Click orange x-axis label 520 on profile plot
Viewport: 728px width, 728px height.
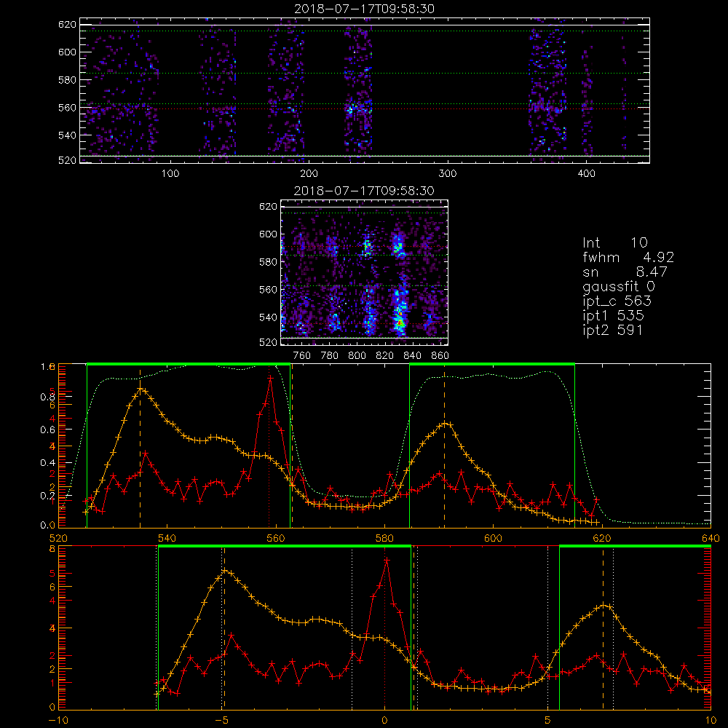[x=58, y=538]
